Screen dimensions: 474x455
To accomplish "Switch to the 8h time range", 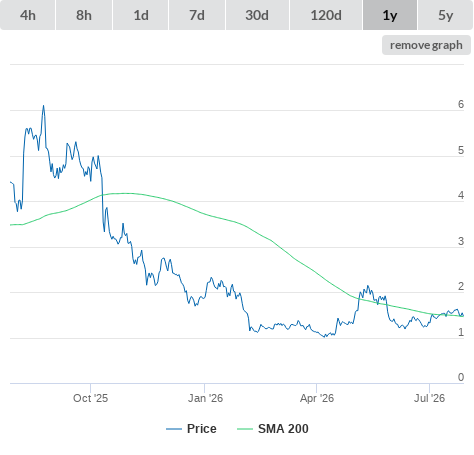I will [84, 15].
